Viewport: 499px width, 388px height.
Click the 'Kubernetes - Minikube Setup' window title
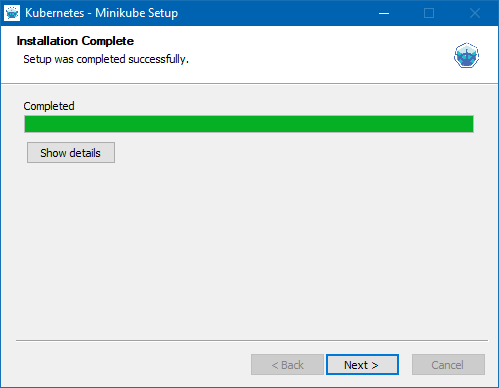pyautogui.click(x=102, y=13)
